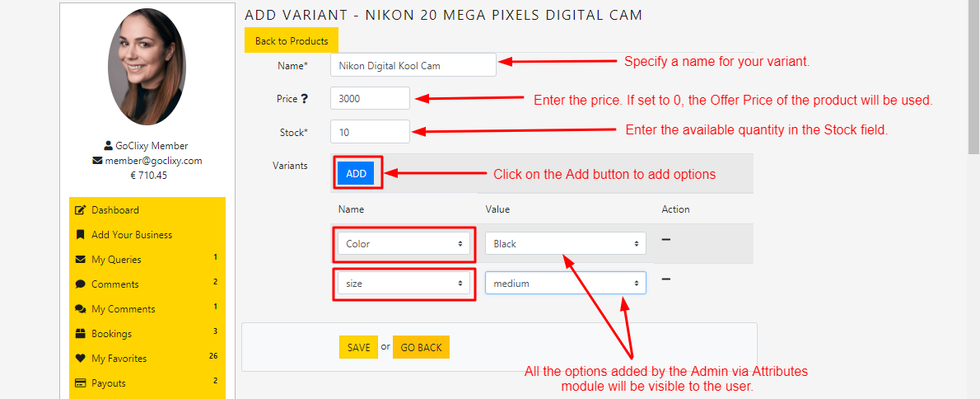Screen dimensions: 980x399
Task: Open My Comments in the sidebar menu
Action: point(124,309)
